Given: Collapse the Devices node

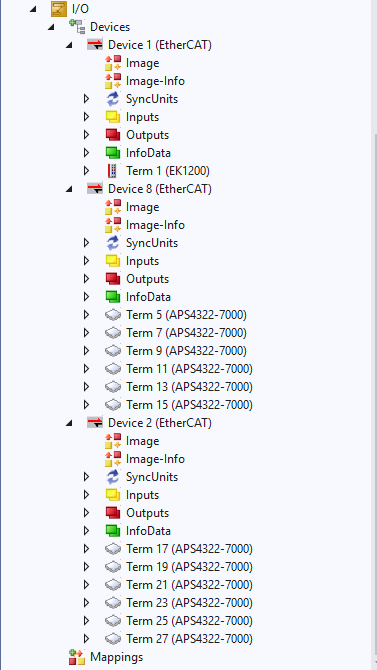Looking at the screenshot, I should tap(51, 27).
